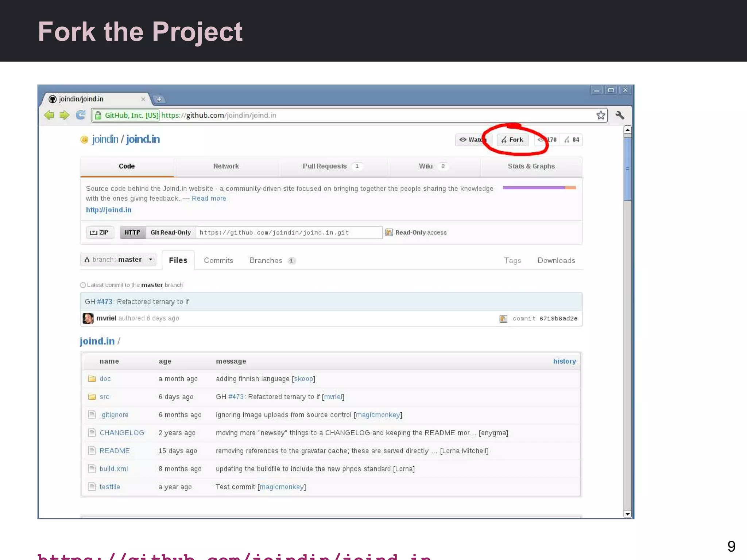Screen dimensions: 747x560
Task: Open the build.xml file
Action: point(114,469)
